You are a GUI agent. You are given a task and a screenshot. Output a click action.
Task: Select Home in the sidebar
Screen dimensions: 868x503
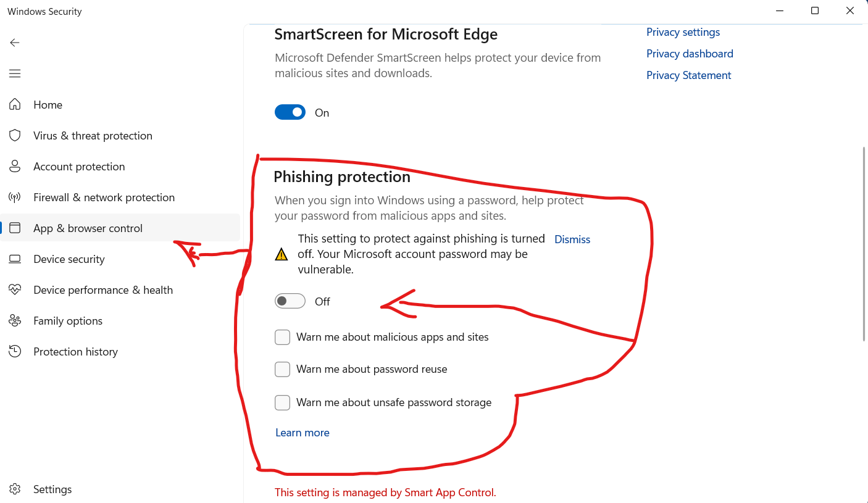coord(48,104)
